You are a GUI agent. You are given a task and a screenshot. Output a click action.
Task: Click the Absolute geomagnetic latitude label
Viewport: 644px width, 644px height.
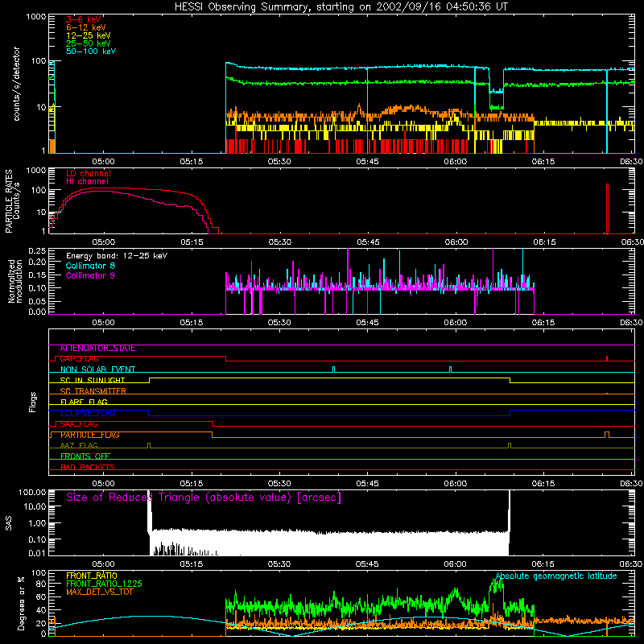click(x=556, y=576)
